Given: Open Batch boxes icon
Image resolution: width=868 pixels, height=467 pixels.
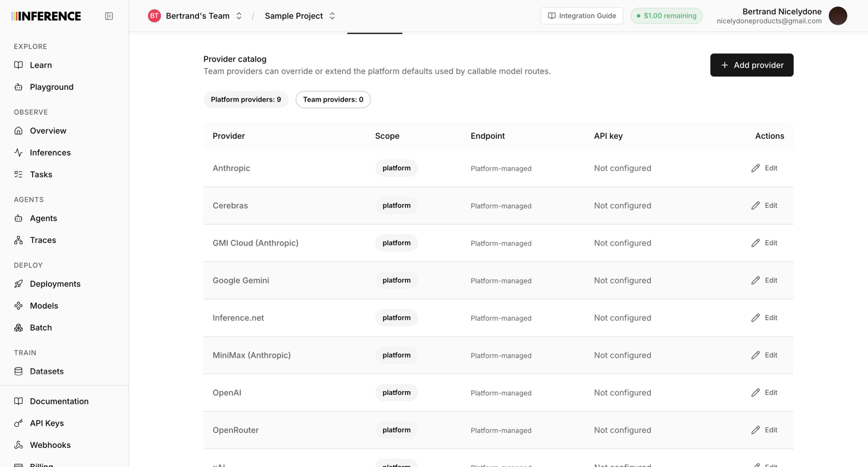Looking at the screenshot, I should [x=18, y=327].
